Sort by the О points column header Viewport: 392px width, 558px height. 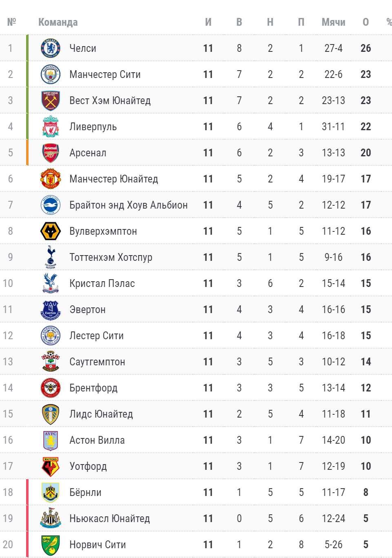click(x=366, y=22)
